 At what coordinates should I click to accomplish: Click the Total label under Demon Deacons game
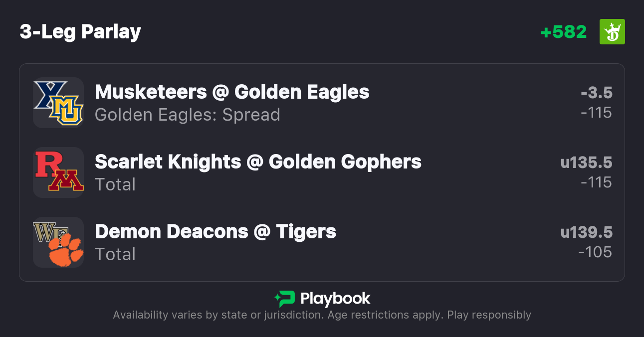[115, 254]
